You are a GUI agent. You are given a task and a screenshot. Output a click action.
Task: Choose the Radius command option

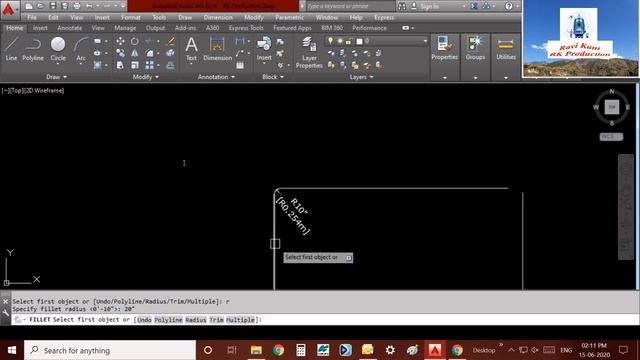click(196, 320)
